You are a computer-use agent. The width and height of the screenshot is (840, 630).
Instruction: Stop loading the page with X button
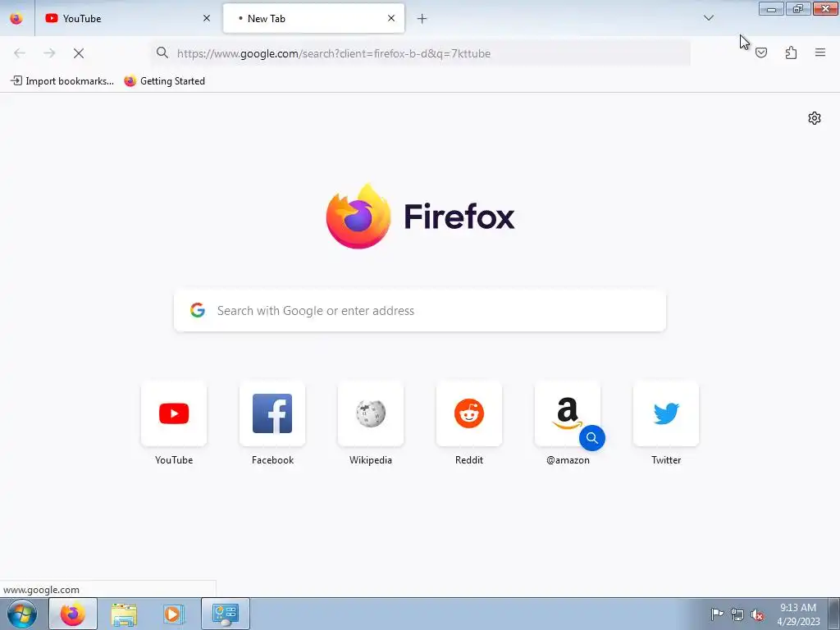[x=79, y=53]
